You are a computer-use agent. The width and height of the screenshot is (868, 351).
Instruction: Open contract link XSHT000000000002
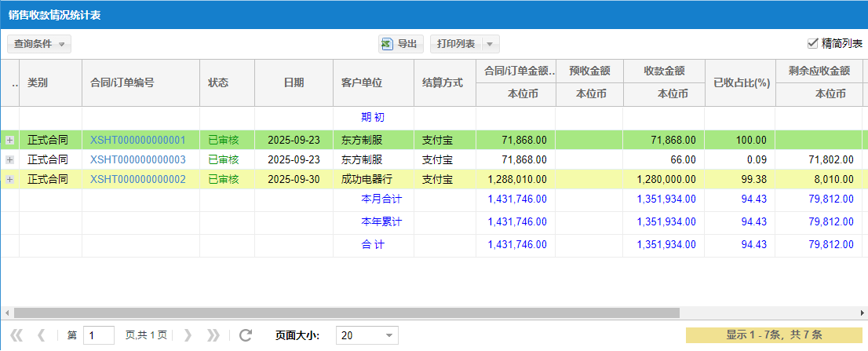(x=137, y=179)
